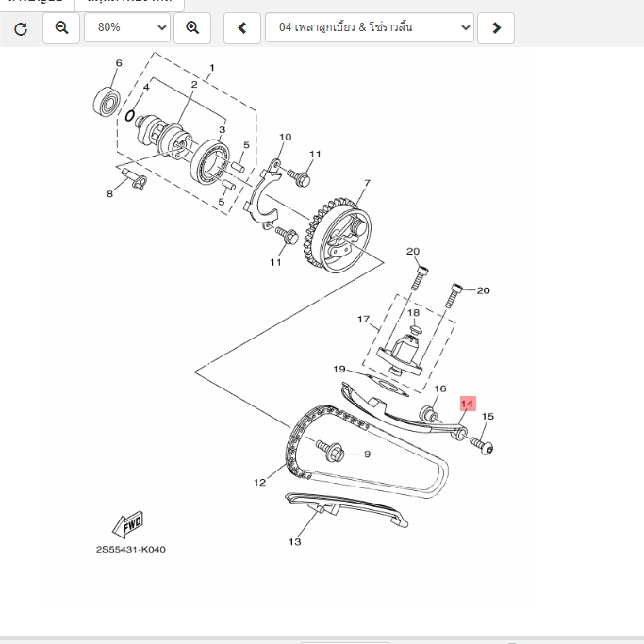Click part number 3 label

pyautogui.click(x=222, y=130)
